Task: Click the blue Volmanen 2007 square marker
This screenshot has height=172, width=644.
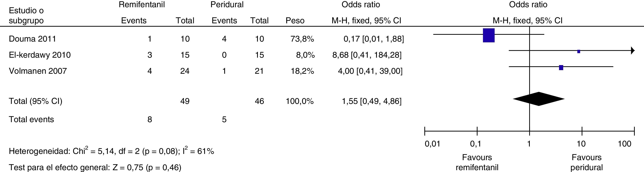Action: pyautogui.click(x=561, y=68)
